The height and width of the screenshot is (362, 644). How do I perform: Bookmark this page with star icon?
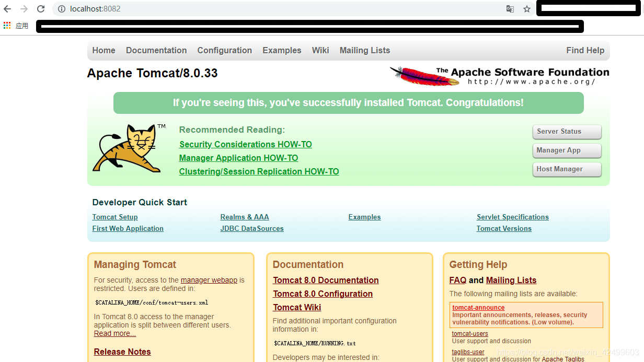[527, 9]
